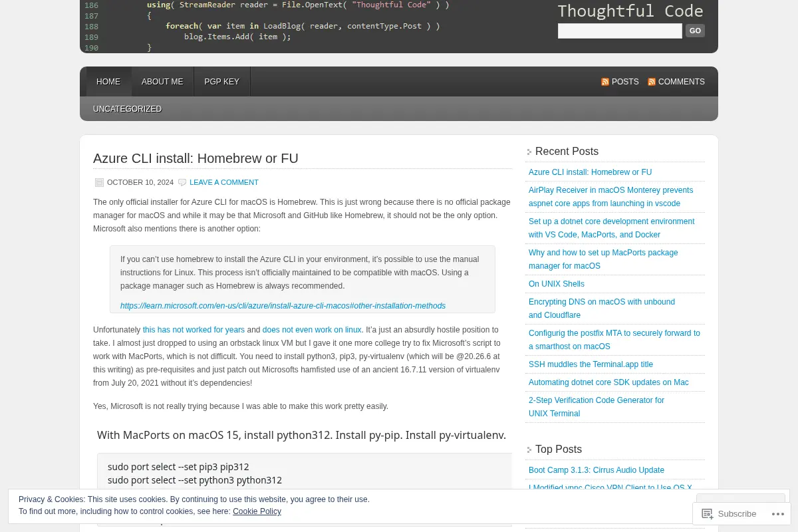Viewport: 798px width, 532px height.
Task: Open AirPlay Receiver in macOS Monterey post
Action: click(610, 197)
